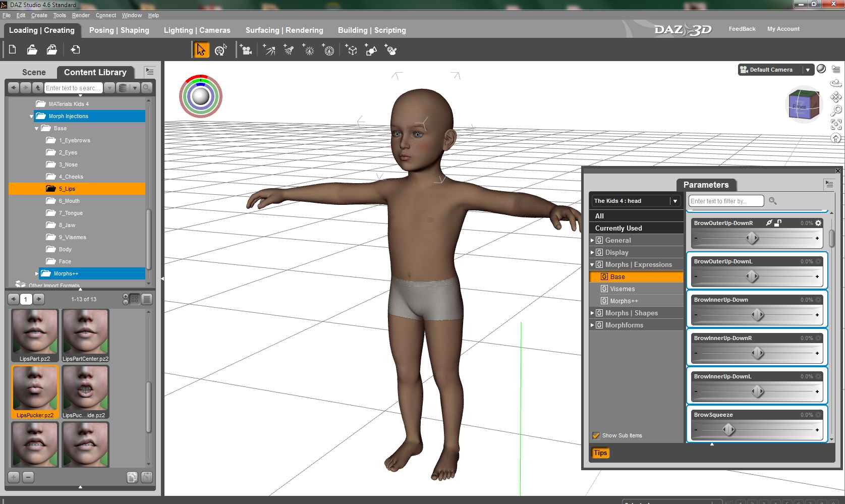Expand the General parameter group

tap(592, 241)
